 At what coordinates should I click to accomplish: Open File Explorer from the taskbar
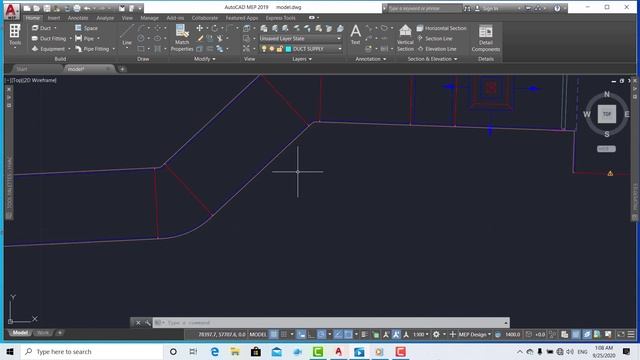point(235,351)
